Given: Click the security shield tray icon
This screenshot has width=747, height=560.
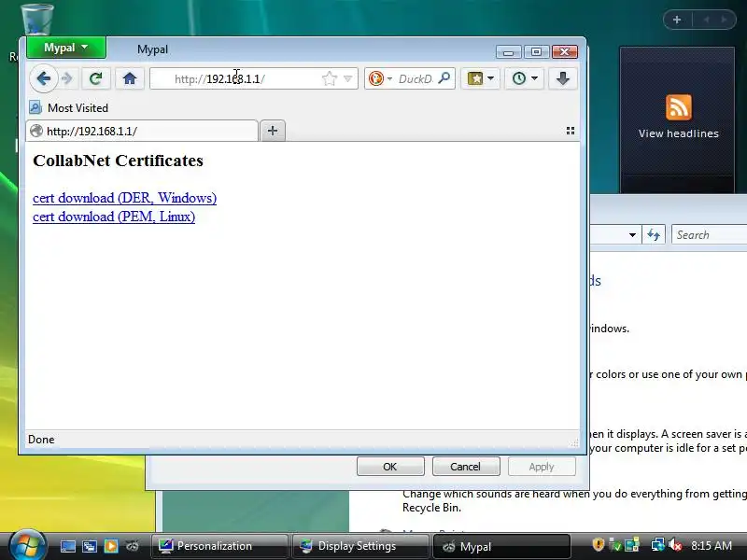Looking at the screenshot, I should [x=598, y=545].
